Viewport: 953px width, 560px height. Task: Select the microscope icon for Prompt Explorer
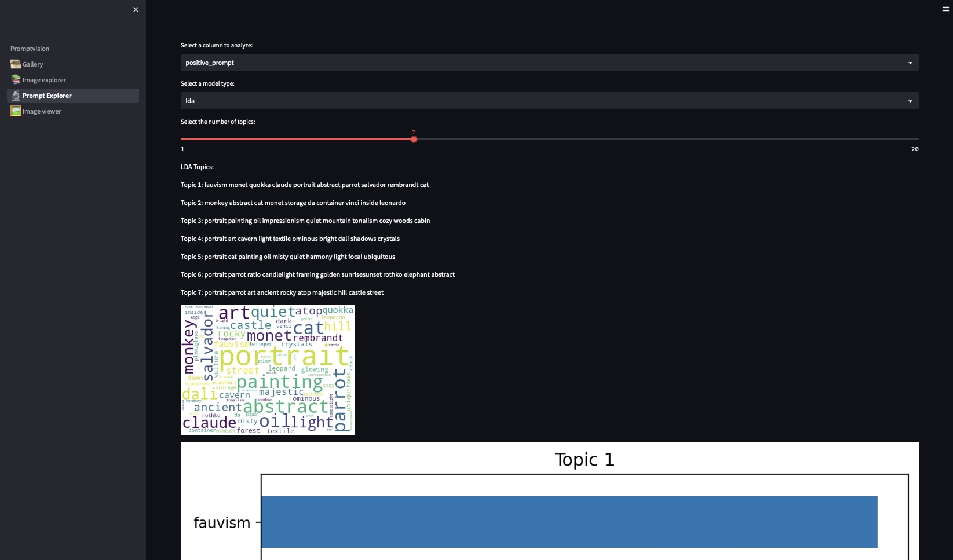(x=16, y=95)
